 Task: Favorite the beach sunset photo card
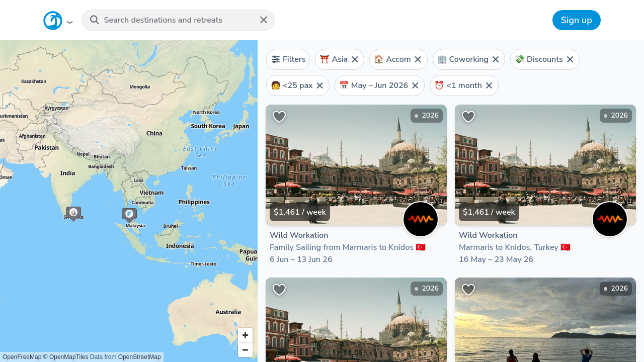468,290
